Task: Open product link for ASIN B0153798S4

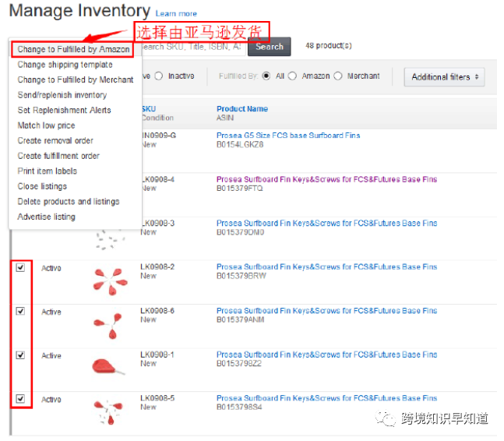Action: [326, 398]
